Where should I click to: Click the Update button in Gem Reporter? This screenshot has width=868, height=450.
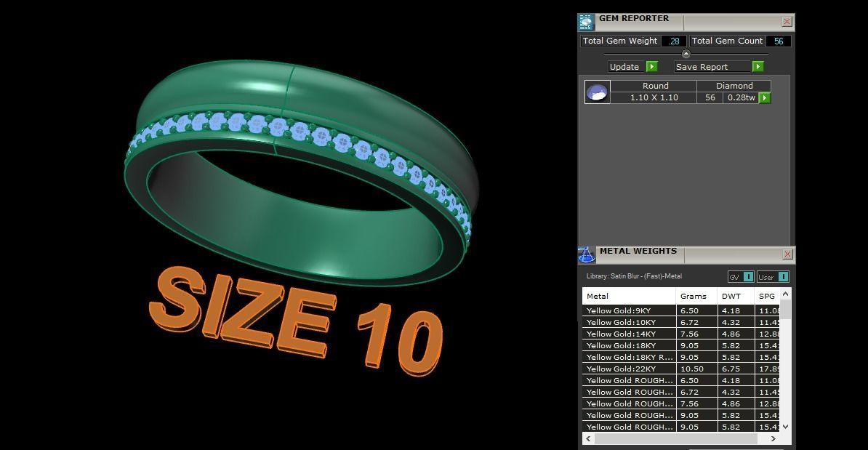(x=625, y=66)
